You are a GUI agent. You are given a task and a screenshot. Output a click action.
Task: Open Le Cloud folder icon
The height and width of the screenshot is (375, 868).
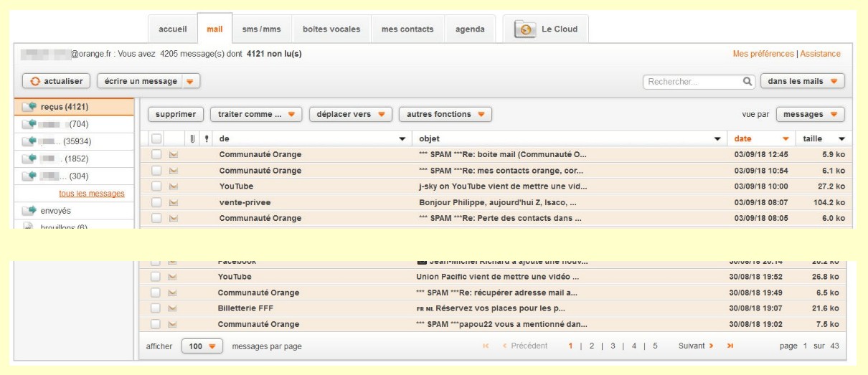pyautogui.click(x=525, y=29)
